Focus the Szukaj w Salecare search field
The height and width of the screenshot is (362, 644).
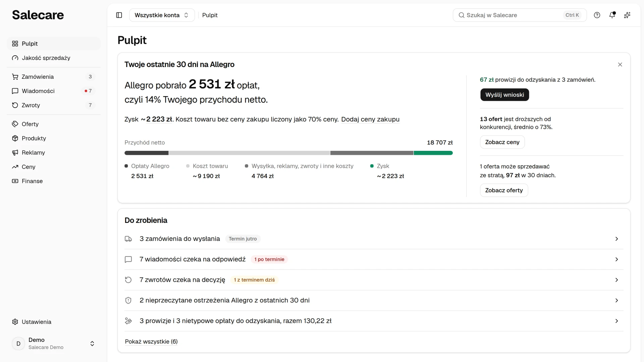[520, 15]
